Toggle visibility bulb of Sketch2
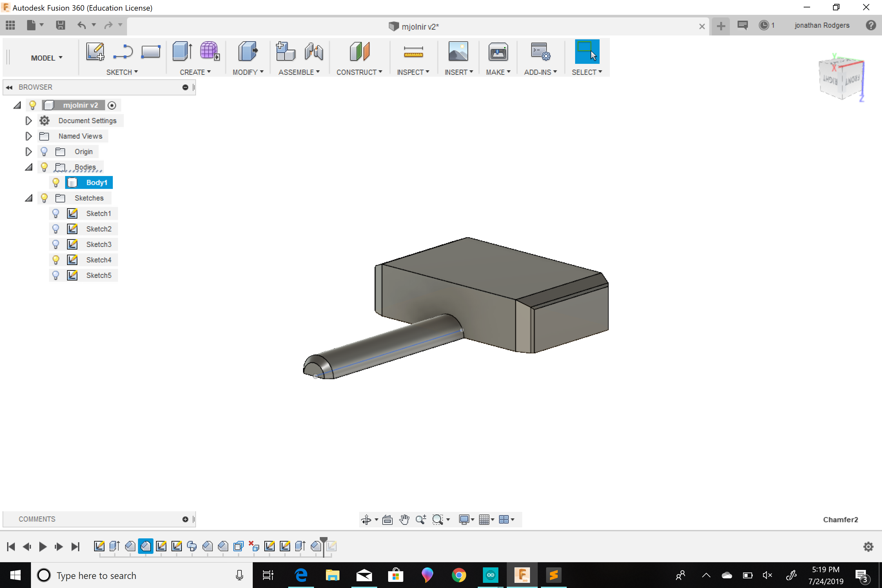 (x=55, y=229)
